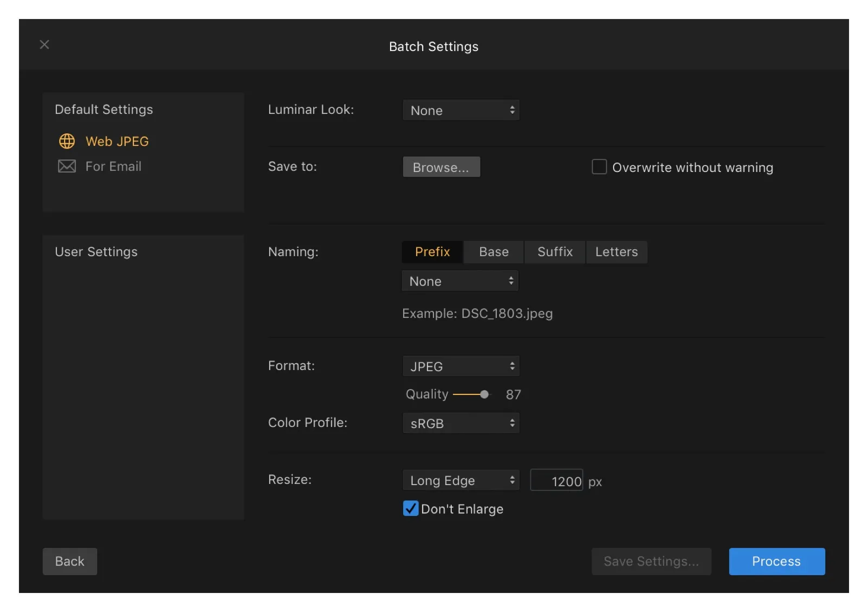The image size is (868, 612).
Task: Expand the Format JPEG dropdown
Action: [461, 366]
